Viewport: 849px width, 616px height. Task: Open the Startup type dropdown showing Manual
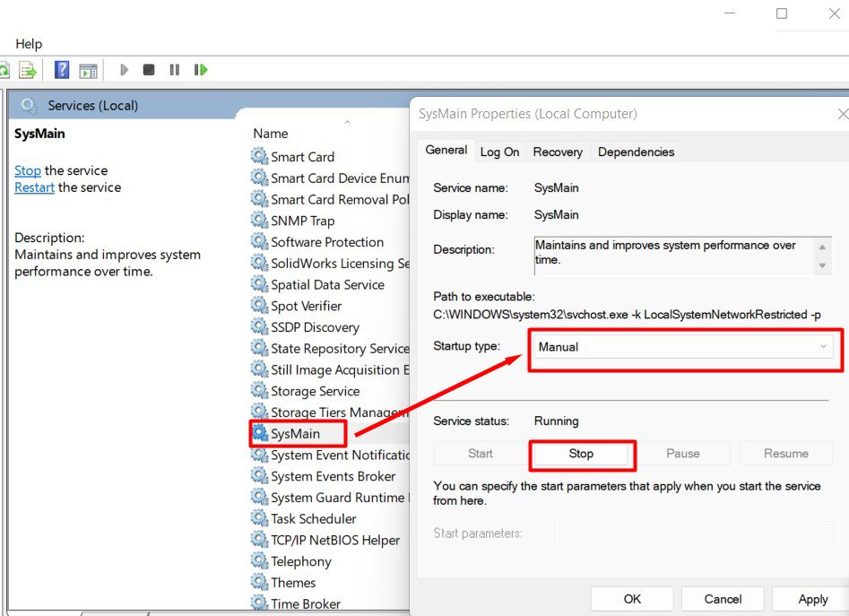pyautogui.click(x=684, y=347)
